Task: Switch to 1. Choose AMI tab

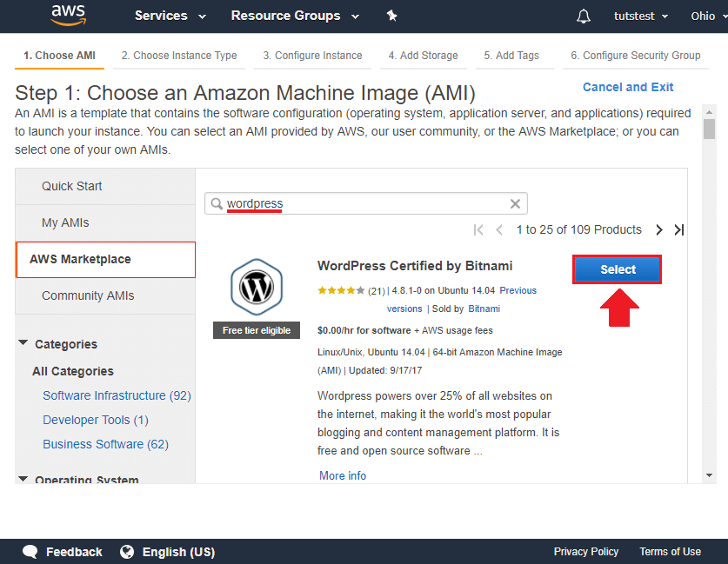Action: [x=59, y=56]
